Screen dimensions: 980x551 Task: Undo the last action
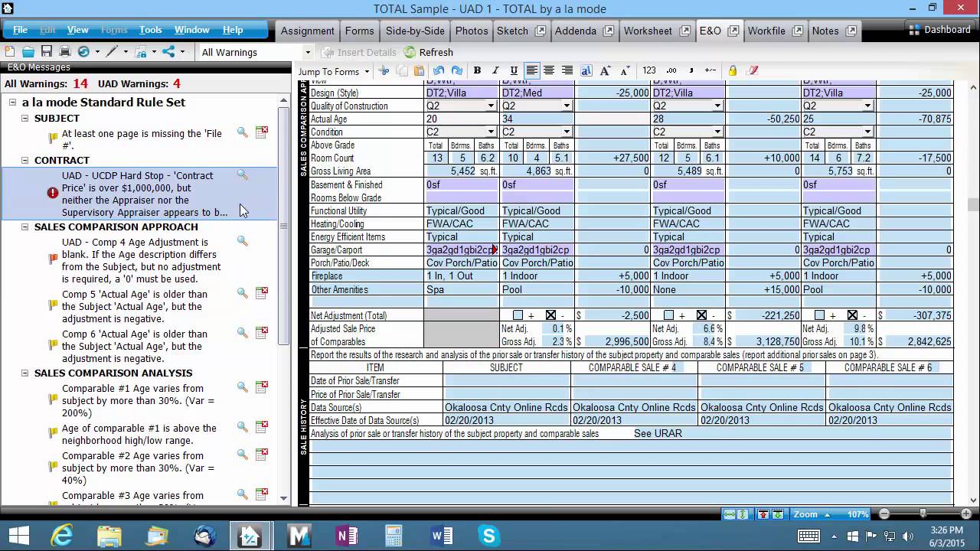pos(439,71)
